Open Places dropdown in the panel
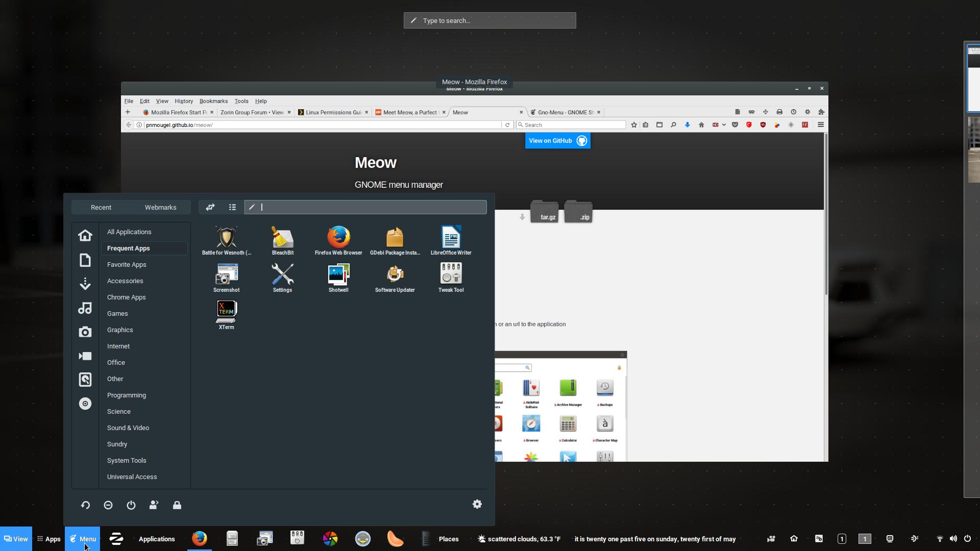The width and height of the screenshot is (980, 551). (448, 539)
